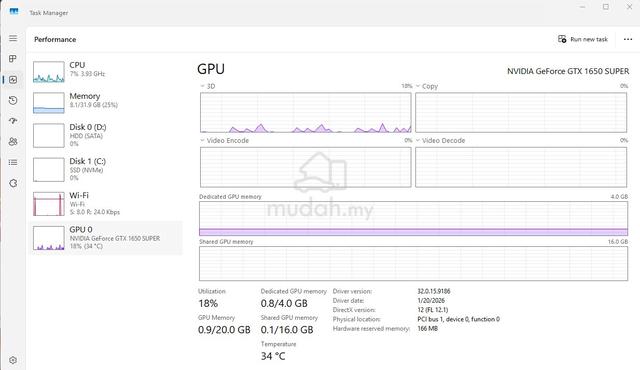640x370 pixels.
Task: Open the Processes page icon
Action: [13, 59]
